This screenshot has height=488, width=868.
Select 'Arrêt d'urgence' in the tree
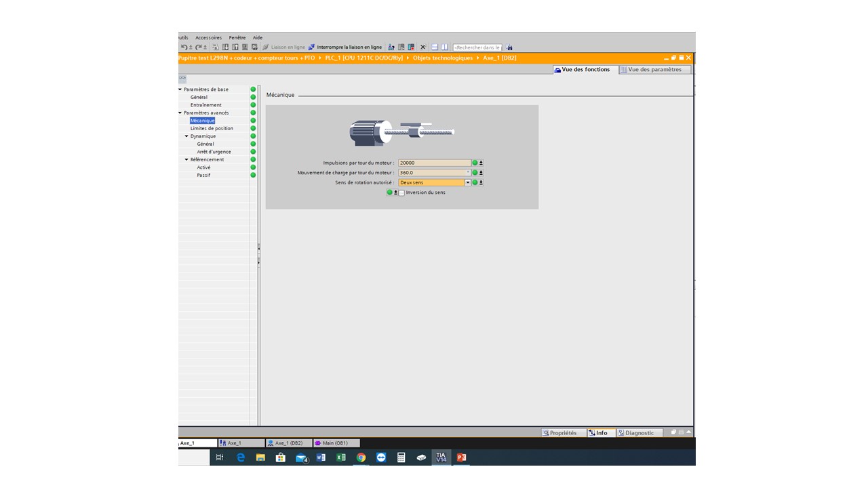pyautogui.click(x=214, y=152)
